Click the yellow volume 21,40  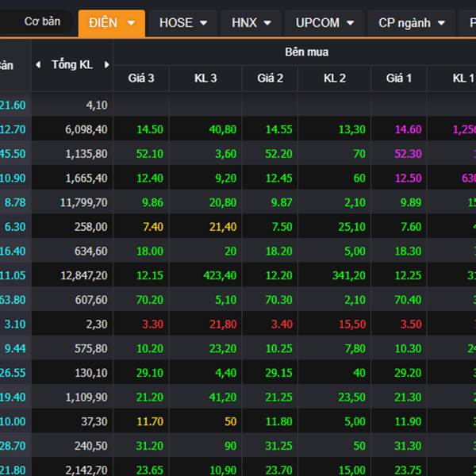223,227
